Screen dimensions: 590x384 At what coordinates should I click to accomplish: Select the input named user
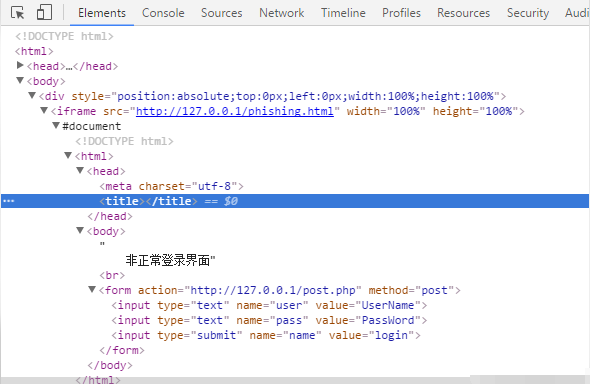tap(269, 305)
